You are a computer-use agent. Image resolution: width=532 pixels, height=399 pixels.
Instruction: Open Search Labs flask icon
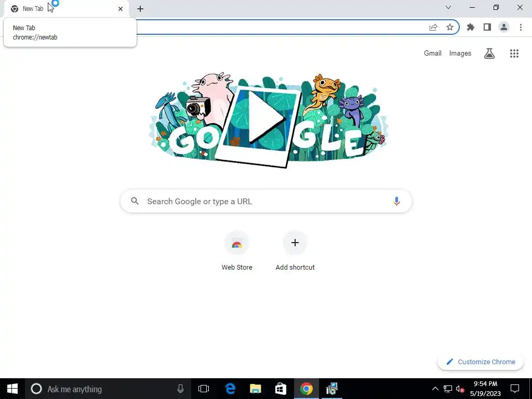coord(489,54)
